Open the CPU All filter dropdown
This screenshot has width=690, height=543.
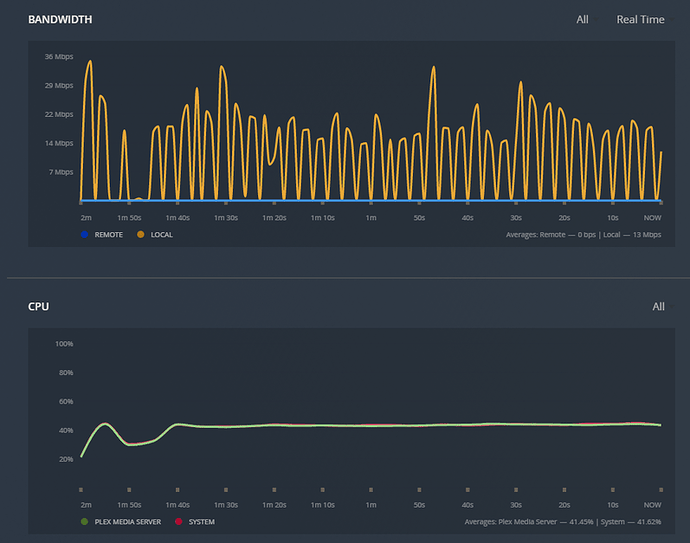pyautogui.click(x=662, y=307)
